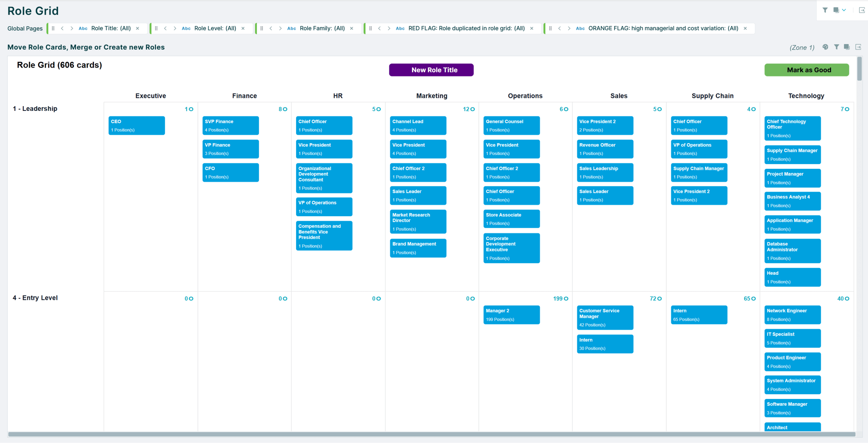868x443 pixels.
Task: Click the export icon in the Zone 1 header
Action: [858, 47]
